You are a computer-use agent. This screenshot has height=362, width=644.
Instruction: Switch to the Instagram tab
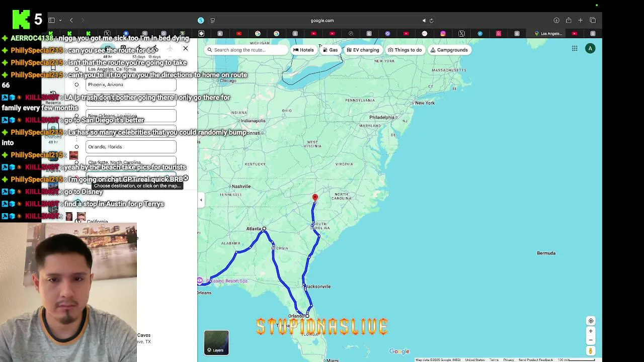point(443,34)
